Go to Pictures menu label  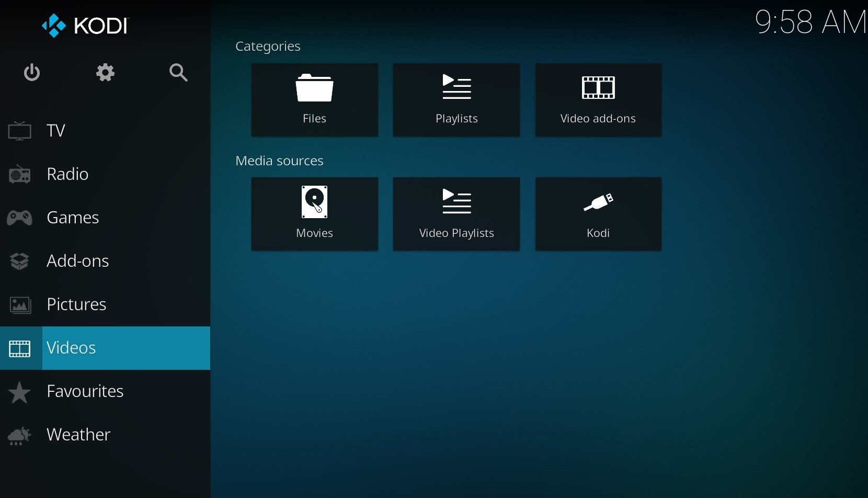point(76,304)
